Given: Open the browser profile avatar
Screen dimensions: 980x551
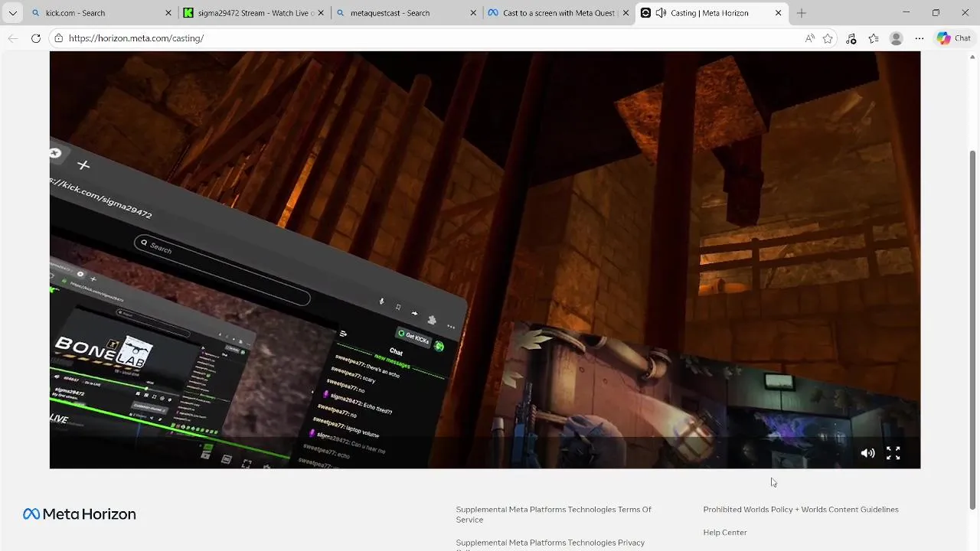Looking at the screenshot, I should point(897,38).
